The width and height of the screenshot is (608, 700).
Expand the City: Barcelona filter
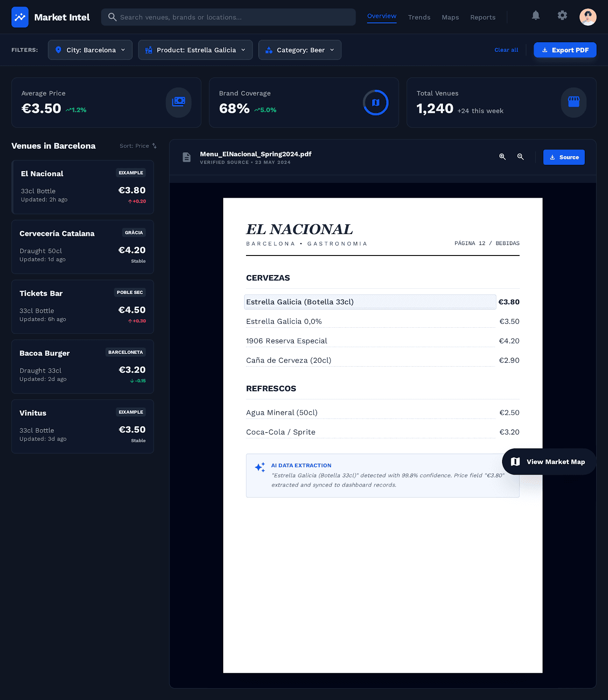(x=90, y=50)
